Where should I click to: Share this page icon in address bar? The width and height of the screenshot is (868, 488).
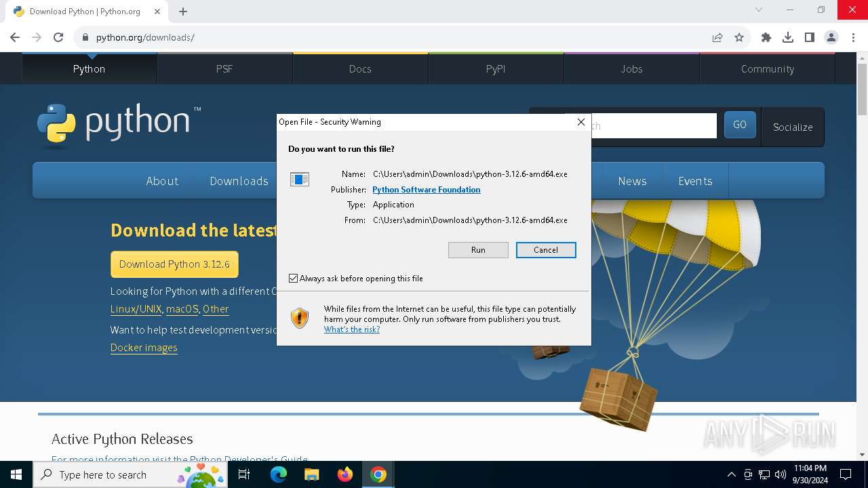coord(717,37)
